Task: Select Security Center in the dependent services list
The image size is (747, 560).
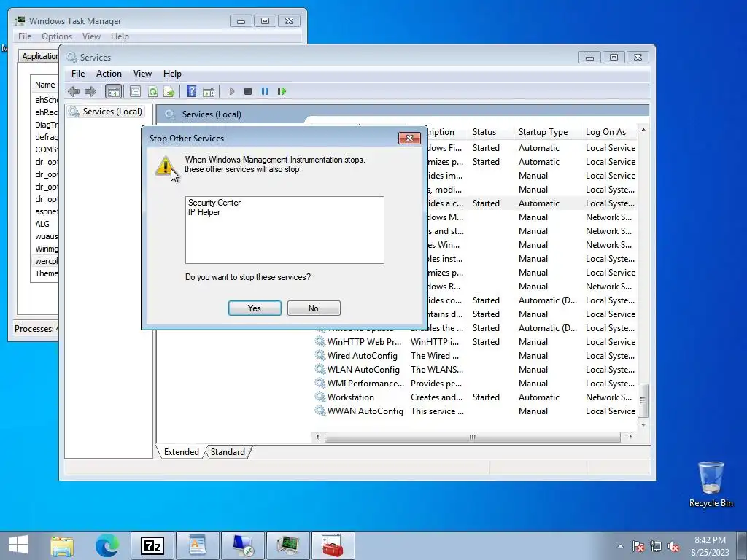Action: 214,203
